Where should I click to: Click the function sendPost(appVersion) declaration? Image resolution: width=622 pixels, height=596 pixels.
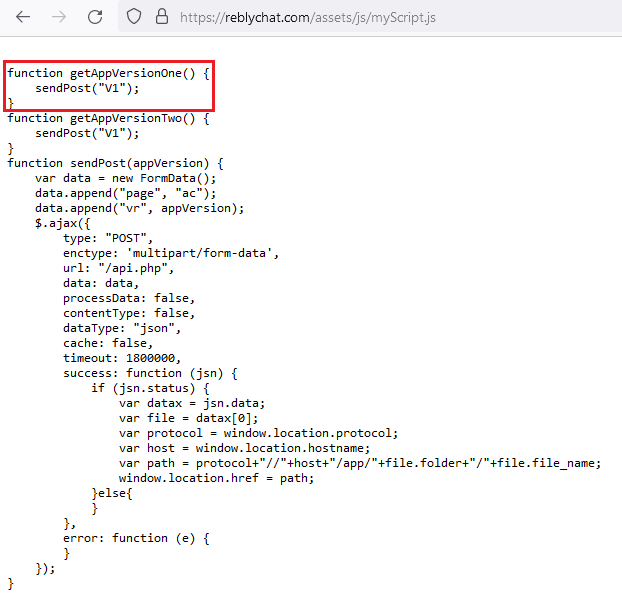116,163
